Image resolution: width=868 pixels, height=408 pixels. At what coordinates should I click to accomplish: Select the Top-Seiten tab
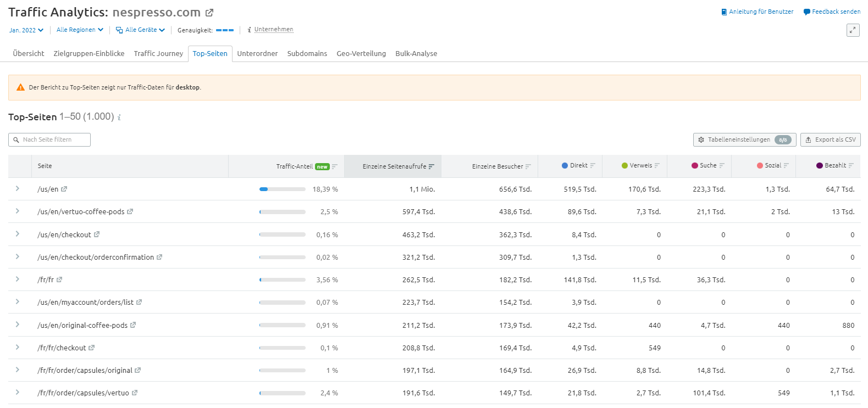[x=210, y=53]
